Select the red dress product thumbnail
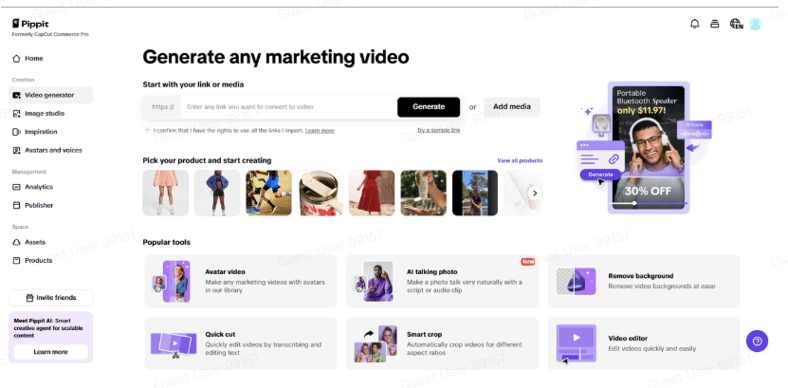This screenshot has width=788, height=388. (x=372, y=193)
